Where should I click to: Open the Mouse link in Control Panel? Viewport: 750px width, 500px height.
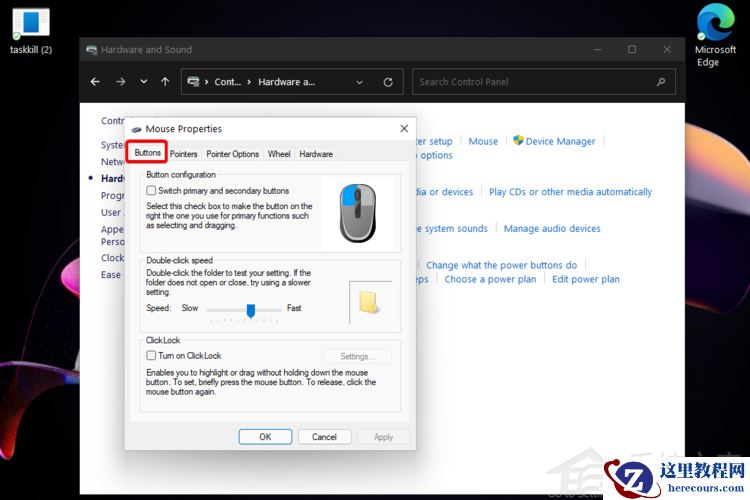tap(483, 141)
